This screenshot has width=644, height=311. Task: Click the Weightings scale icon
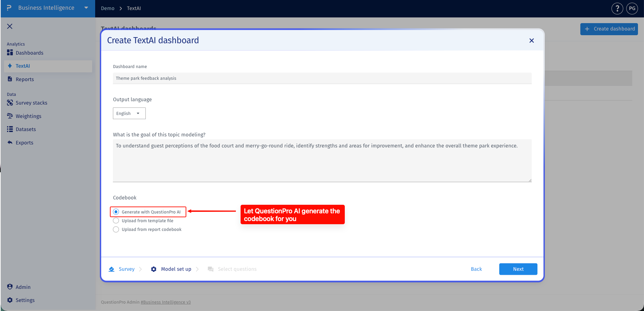coord(10,116)
